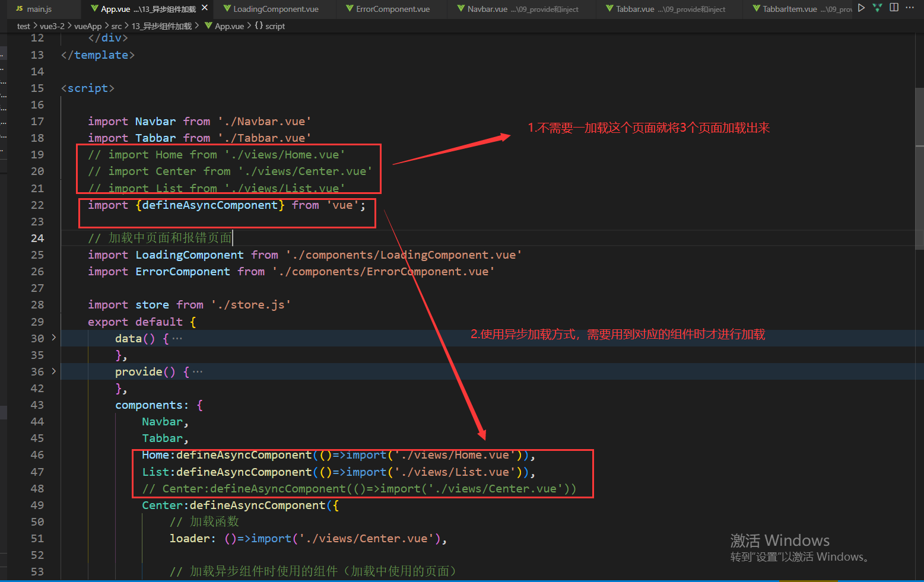Click 'ErrorComponent' identifier on line 26
Viewport: 924px width, 582px height.
pos(183,272)
